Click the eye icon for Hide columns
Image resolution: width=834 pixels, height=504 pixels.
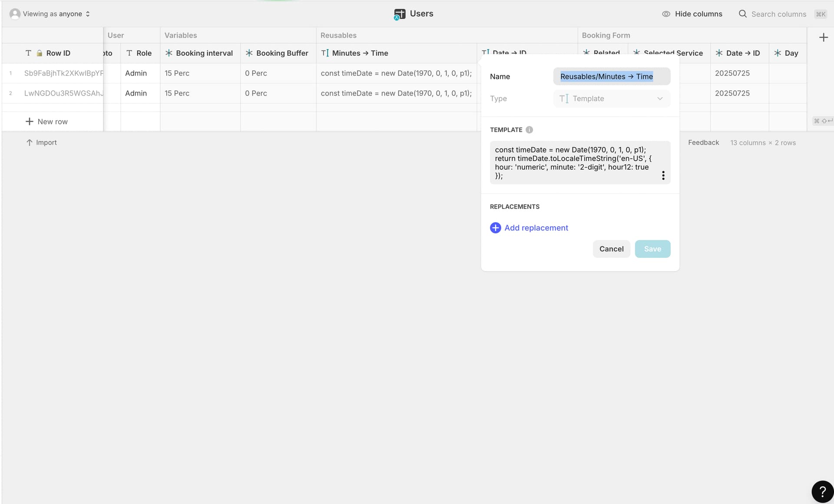[666, 14]
